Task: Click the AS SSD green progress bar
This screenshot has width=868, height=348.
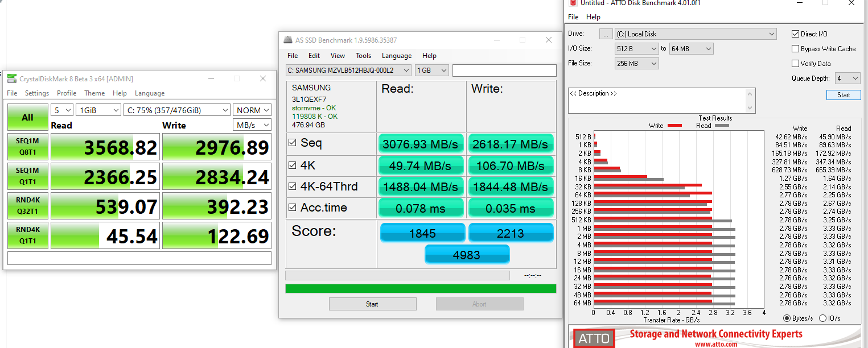Action: click(421, 288)
